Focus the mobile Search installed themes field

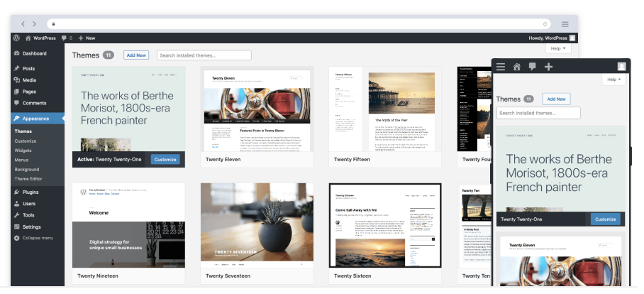(x=538, y=113)
